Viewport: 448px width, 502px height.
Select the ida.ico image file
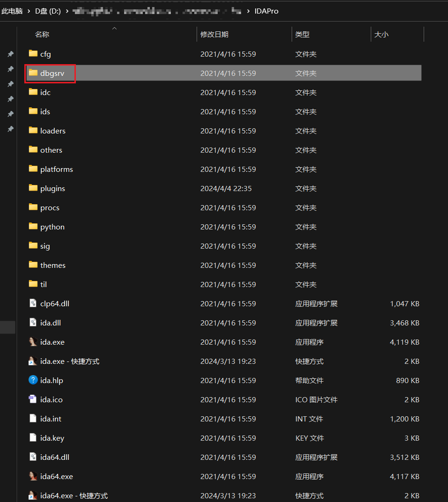pos(51,399)
